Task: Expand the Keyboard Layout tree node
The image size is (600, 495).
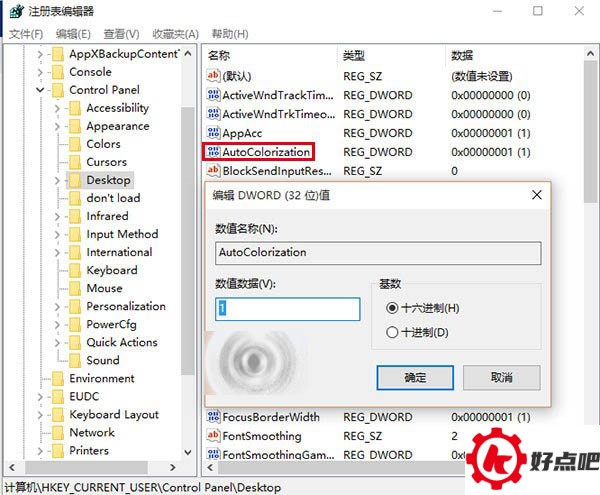Action: (x=40, y=415)
